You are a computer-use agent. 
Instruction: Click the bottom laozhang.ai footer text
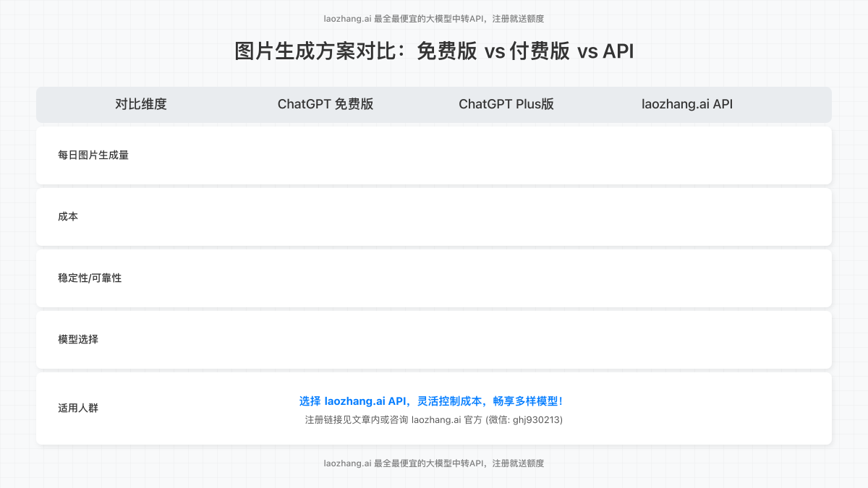click(434, 463)
